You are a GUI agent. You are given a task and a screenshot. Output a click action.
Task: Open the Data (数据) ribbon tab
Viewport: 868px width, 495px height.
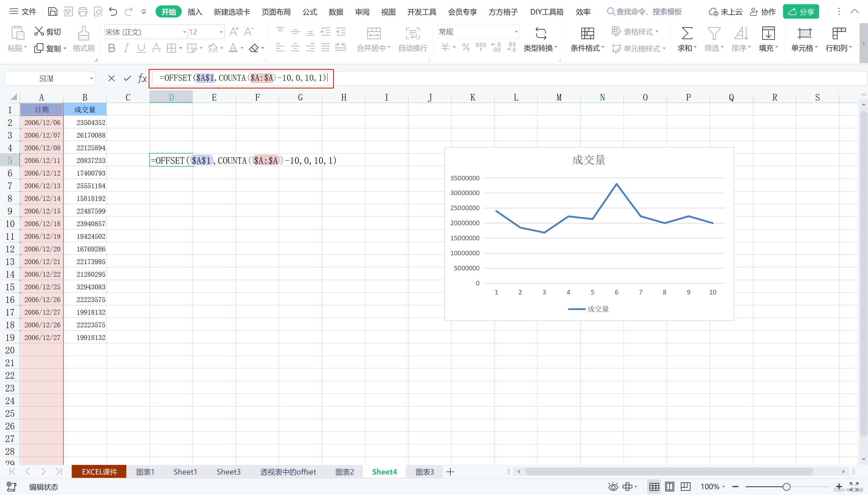point(336,12)
